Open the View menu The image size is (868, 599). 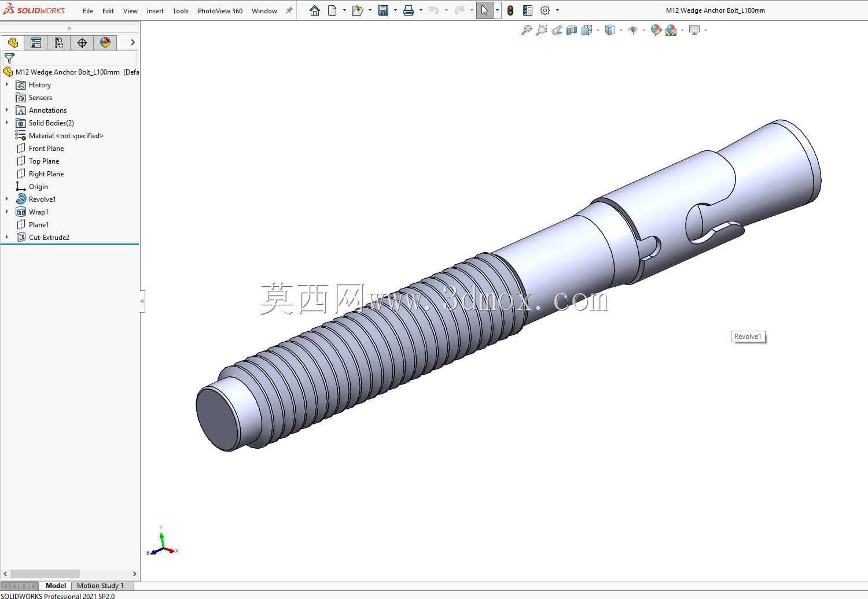[130, 10]
